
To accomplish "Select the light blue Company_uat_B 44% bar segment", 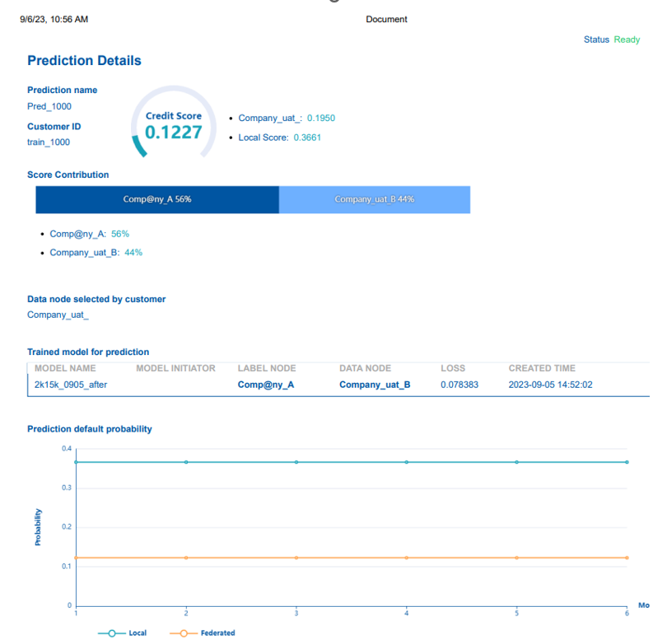I will pos(375,199).
